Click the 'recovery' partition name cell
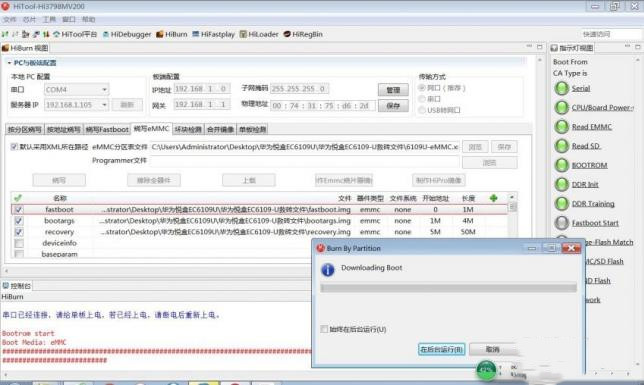Screen dimensions: 644x385 (59, 232)
